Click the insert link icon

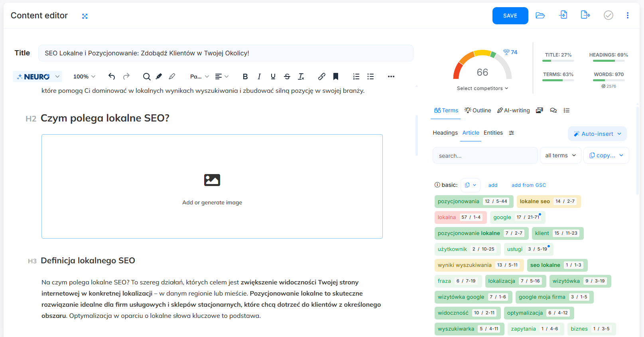click(322, 76)
